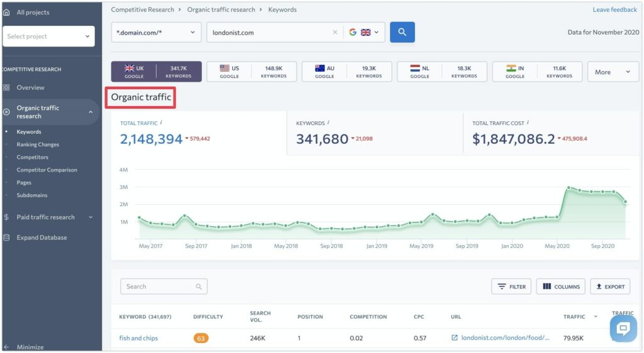
Task: Click the Difficulty column header
Action: pyautogui.click(x=208, y=317)
